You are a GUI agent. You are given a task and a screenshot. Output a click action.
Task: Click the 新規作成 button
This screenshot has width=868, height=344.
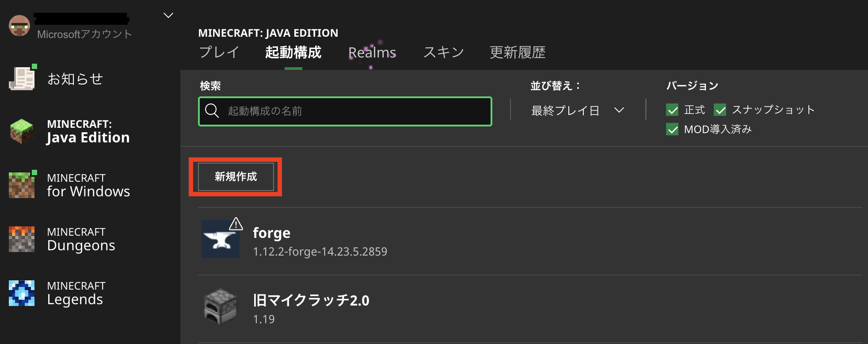pos(236,176)
